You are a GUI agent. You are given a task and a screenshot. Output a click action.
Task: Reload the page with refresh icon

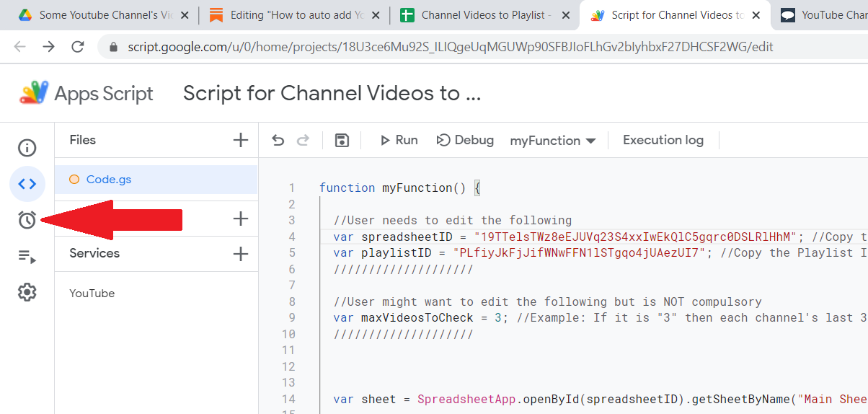tap(78, 47)
